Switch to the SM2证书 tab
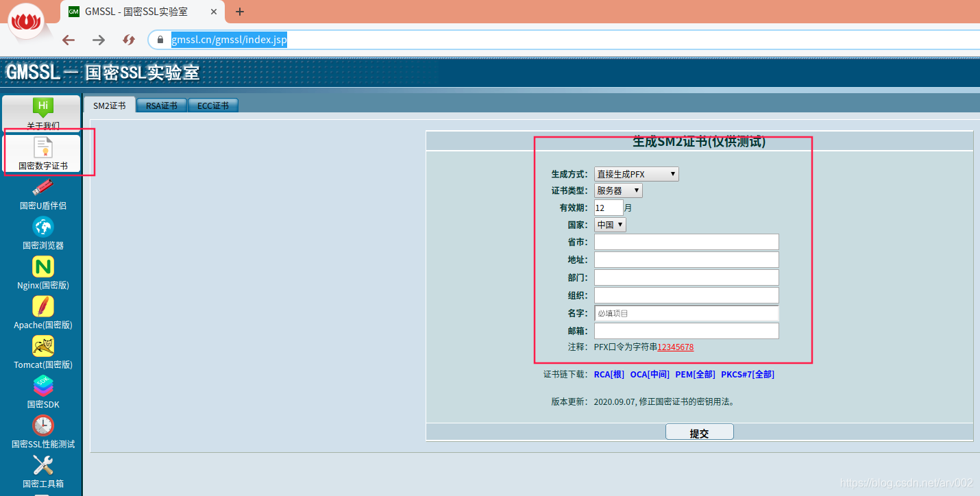Image resolution: width=980 pixels, height=496 pixels. point(110,106)
